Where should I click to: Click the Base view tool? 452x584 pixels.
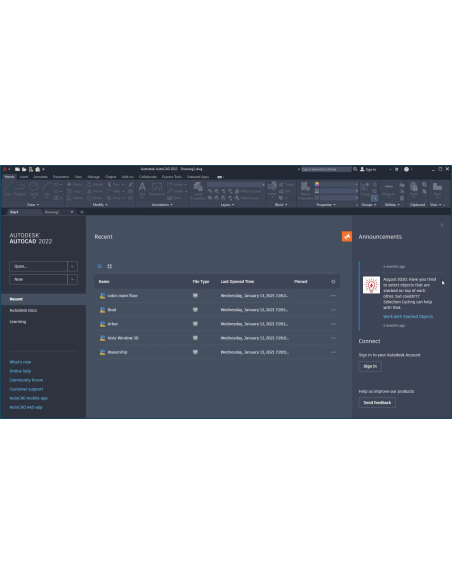pos(437,189)
